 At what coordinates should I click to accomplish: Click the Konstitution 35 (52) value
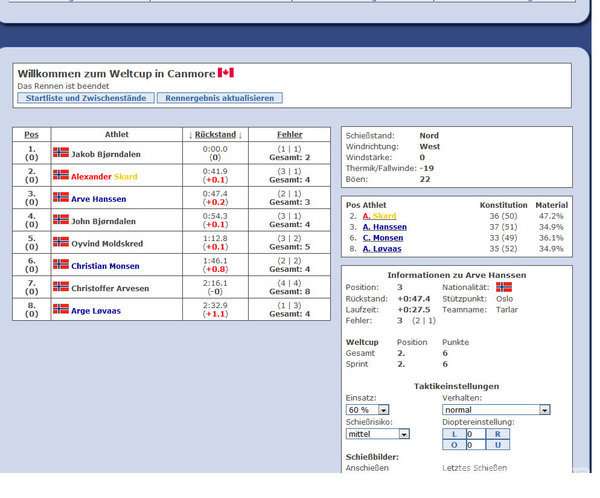pos(503,249)
